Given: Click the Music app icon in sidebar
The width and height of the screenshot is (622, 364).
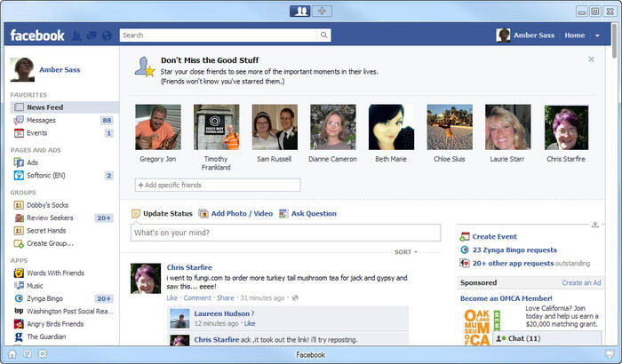Looking at the screenshot, I should point(19,286).
